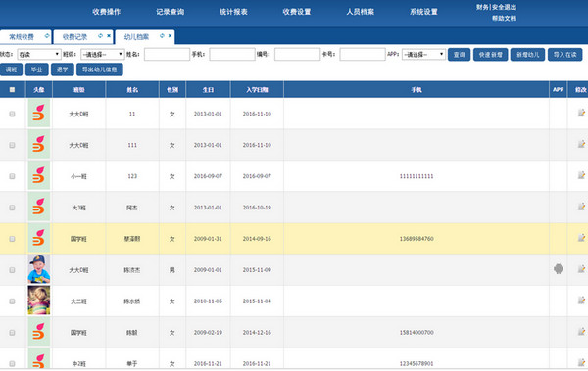Click the 毕业 button
The height and width of the screenshot is (371, 588).
click(37, 70)
